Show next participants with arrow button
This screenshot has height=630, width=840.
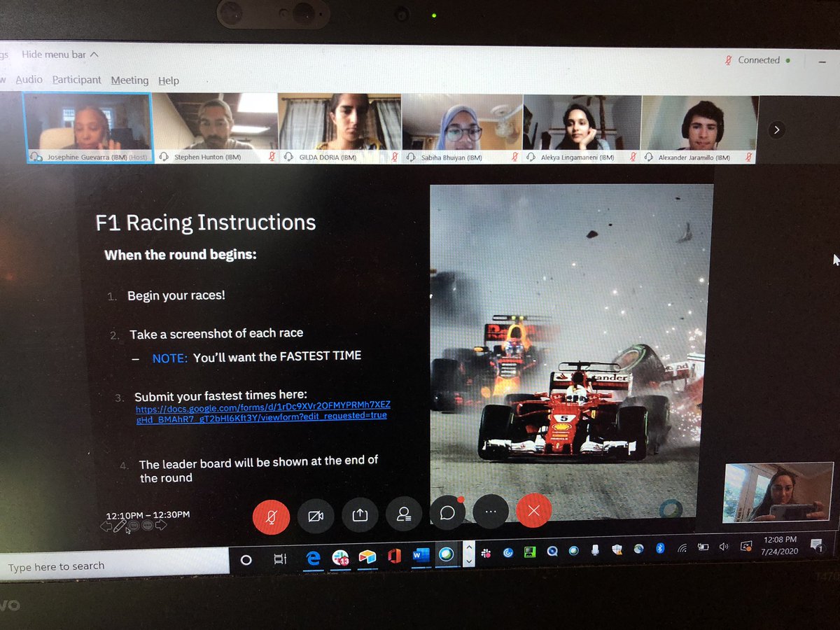[776, 129]
